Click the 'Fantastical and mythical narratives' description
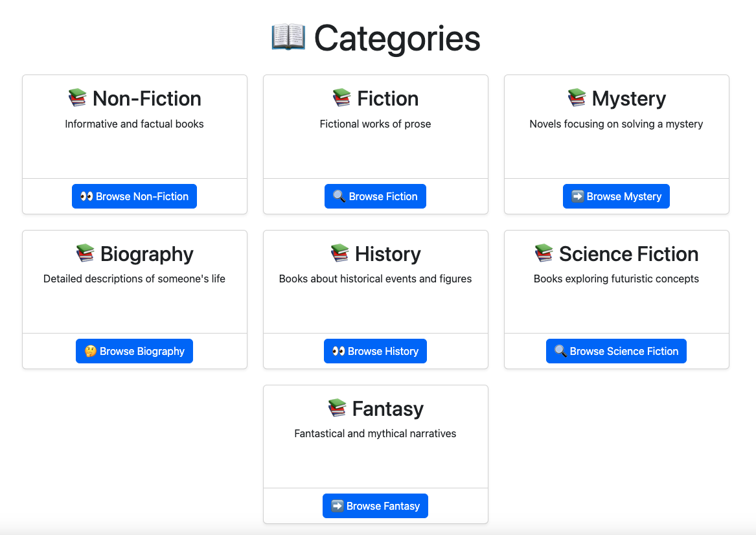 [375, 433]
